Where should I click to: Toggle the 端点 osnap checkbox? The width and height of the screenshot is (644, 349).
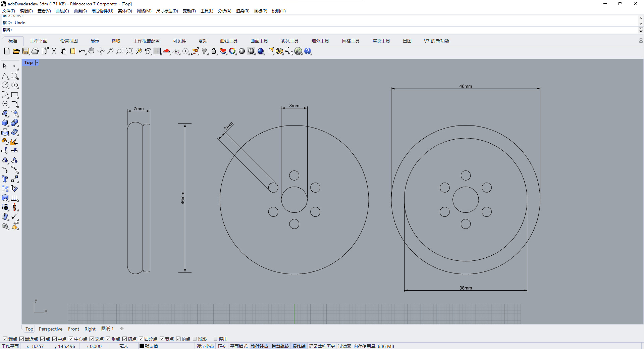click(5, 339)
